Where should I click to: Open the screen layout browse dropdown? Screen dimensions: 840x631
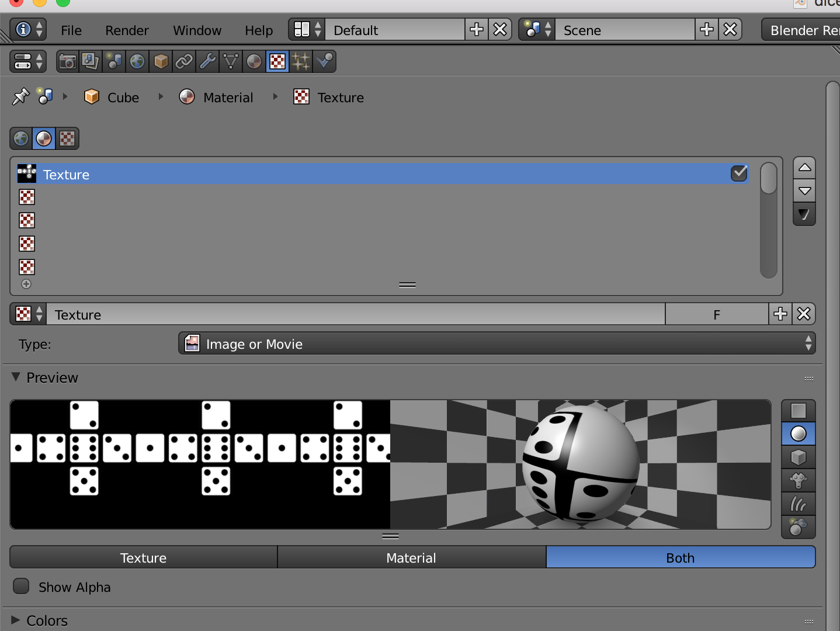[307, 29]
